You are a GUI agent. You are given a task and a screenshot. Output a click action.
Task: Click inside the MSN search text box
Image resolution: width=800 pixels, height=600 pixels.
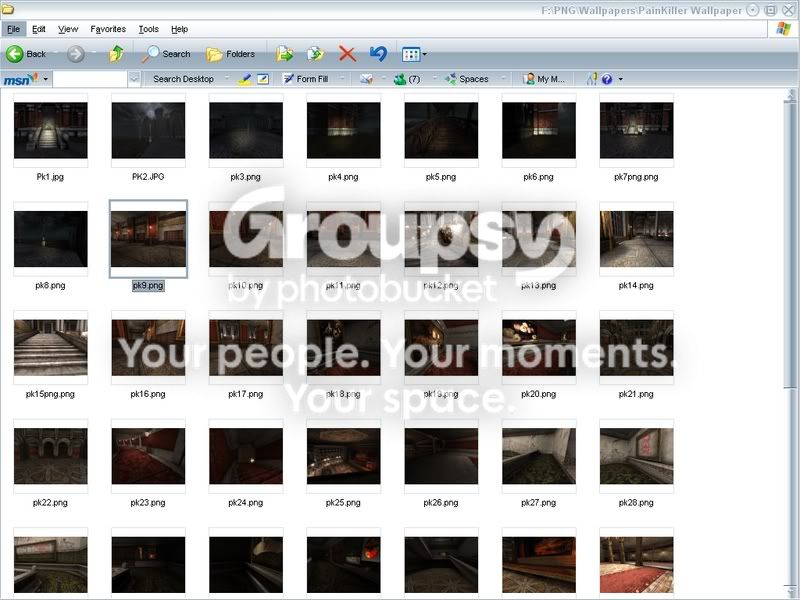click(90, 79)
